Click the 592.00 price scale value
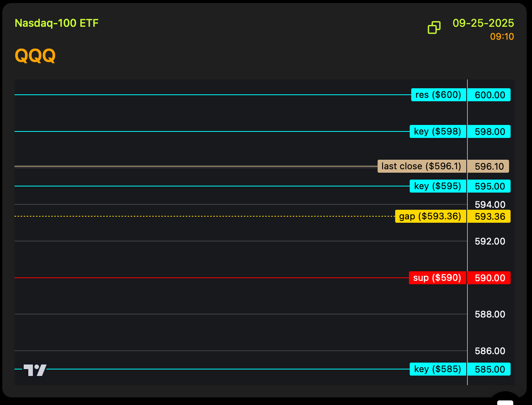 pos(490,241)
